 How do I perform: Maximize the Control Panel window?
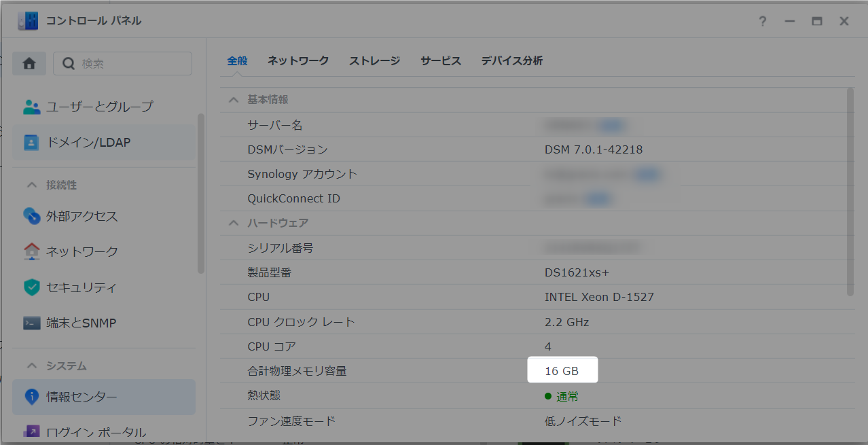(817, 21)
